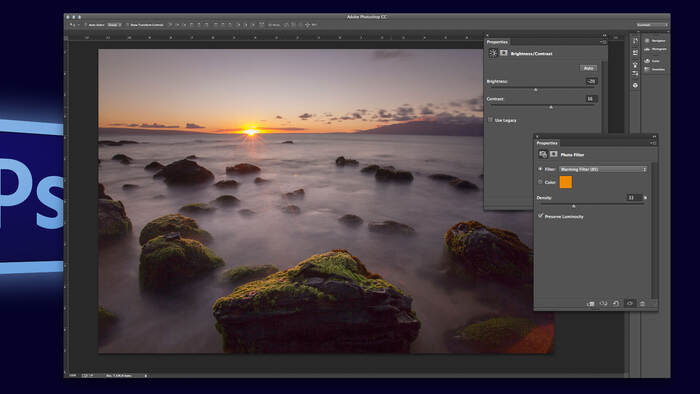Image resolution: width=700 pixels, height=394 pixels.
Task: Open the Histogram panel icon
Action: tap(647, 50)
